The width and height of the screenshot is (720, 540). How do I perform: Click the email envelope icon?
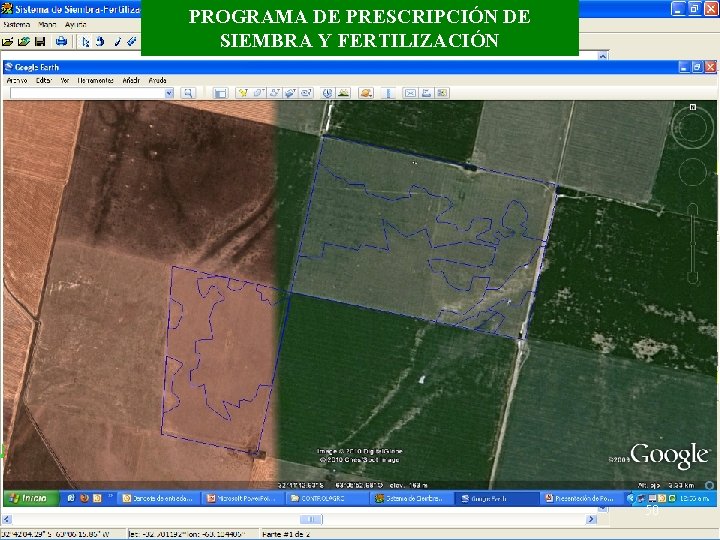410,93
